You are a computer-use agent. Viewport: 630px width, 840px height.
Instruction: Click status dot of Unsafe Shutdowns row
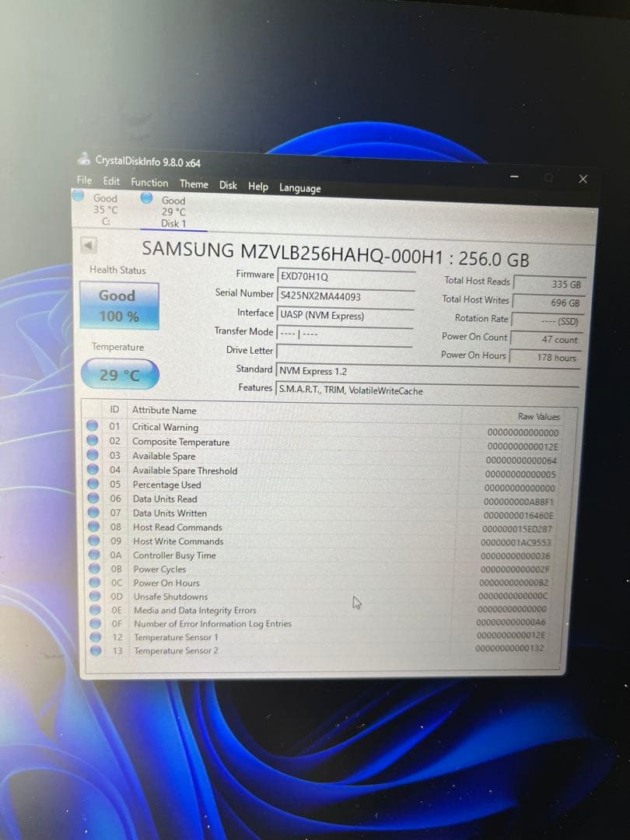(96, 596)
